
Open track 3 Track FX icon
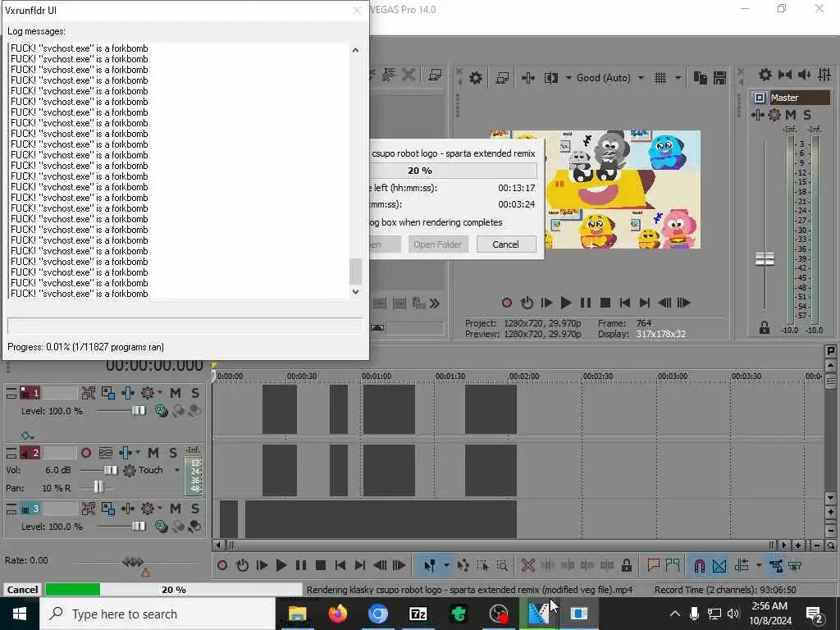(x=128, y=509)
